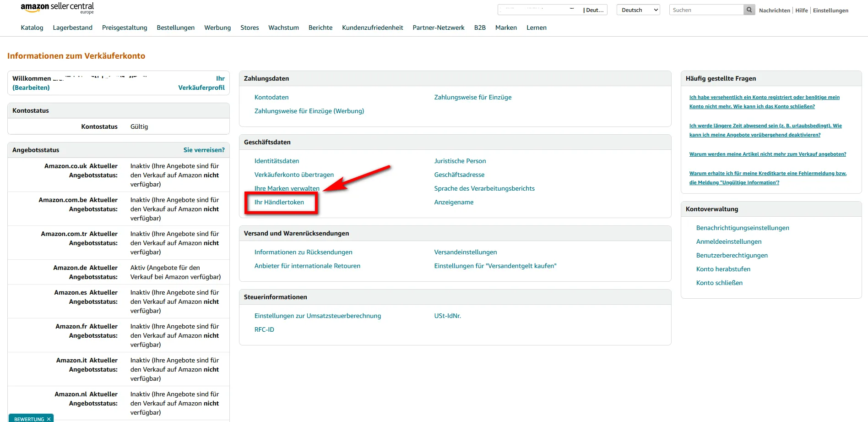Viewport: 868px width, 422px height.
Task: Open Sprache des Verarbeitungsberichts
Action: click(484, 188)
